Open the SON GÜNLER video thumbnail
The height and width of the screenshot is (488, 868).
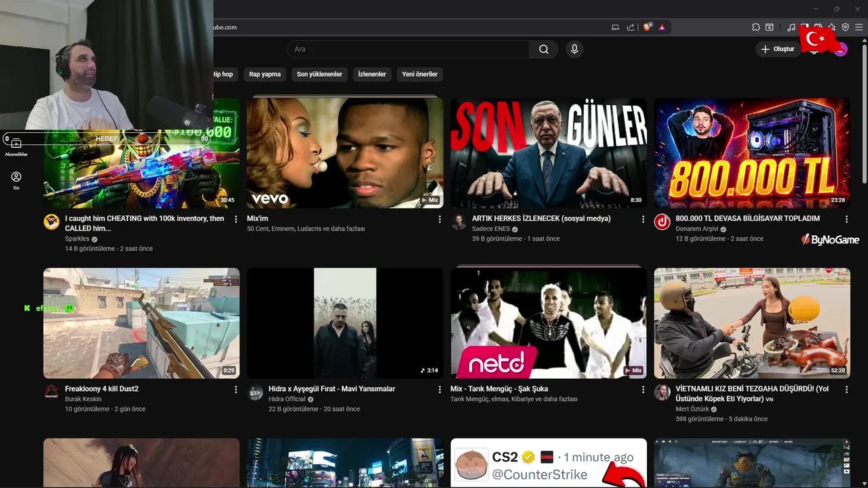tap(549, 153)
